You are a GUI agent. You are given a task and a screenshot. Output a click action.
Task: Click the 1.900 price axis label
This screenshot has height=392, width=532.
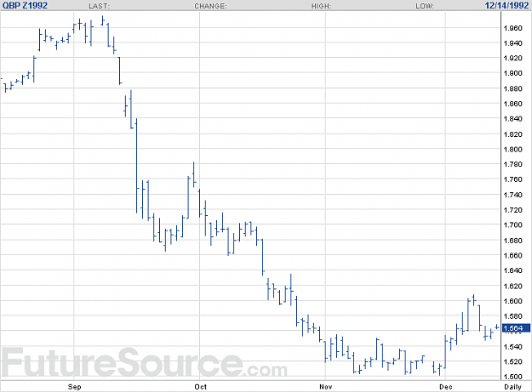(513, 73)
